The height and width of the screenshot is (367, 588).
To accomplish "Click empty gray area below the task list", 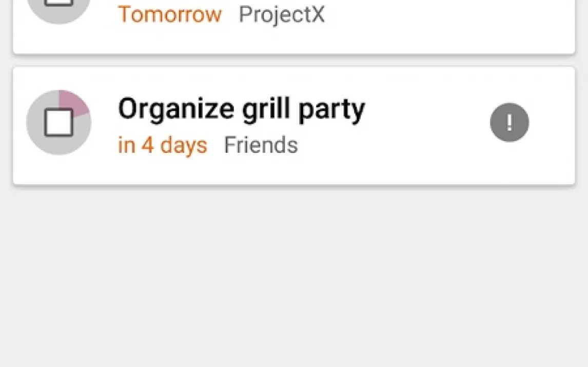I will tap(293, 277).
